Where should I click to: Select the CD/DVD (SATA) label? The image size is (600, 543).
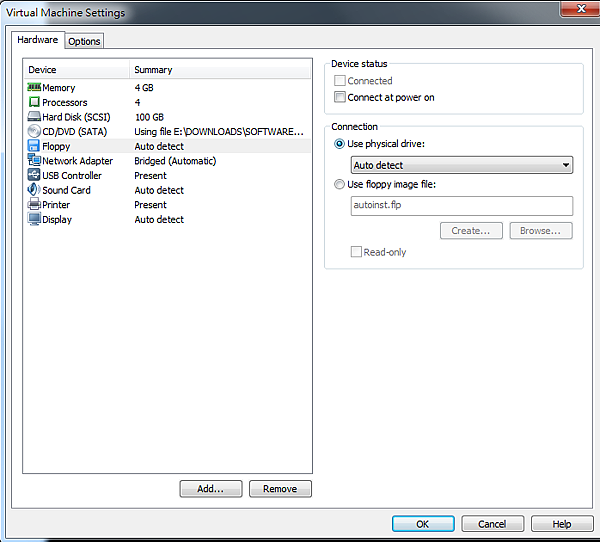coord(75,132)
